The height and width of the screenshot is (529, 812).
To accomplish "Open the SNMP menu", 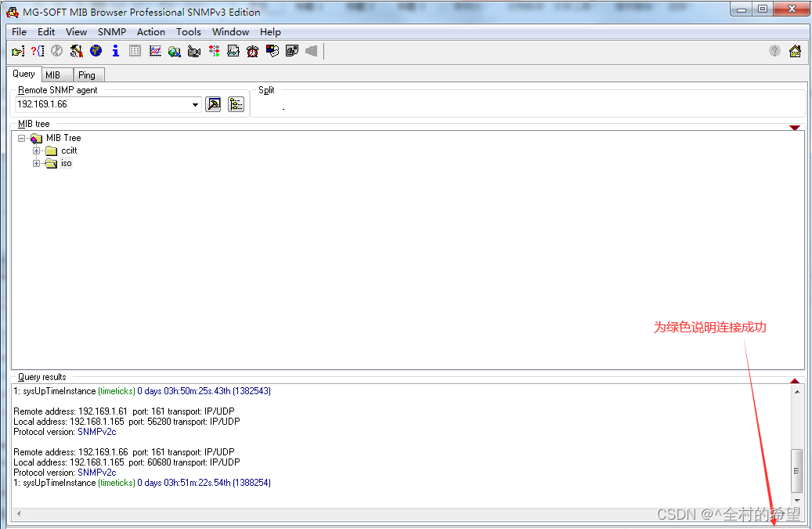I will 111,32.
